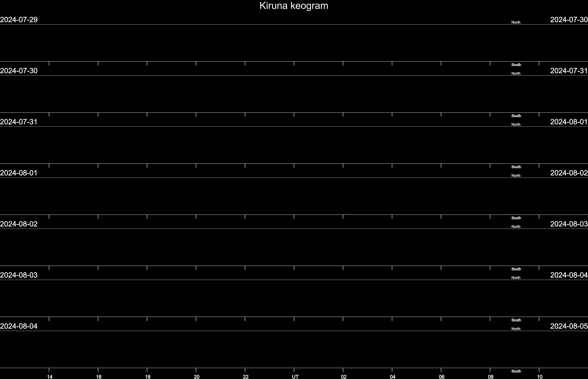Viewport: 588px width, 379px height.
Task: Click the South label of the 2024-07-31 panel
Action: (516, 167)
